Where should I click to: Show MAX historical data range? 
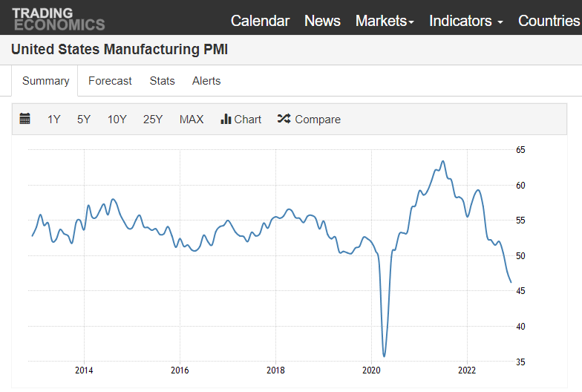click(192, 120)
